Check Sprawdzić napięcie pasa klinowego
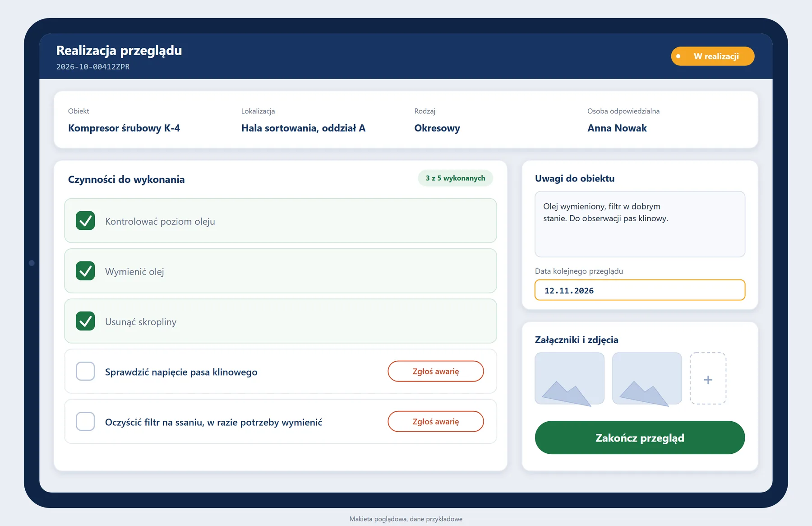This screenshot has width=812, height=526. pyautogui.click(x=85, y=371)
